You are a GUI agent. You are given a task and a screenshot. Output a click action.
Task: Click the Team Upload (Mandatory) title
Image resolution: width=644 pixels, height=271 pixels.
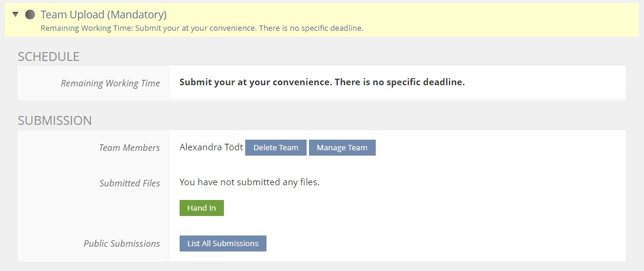103,14
